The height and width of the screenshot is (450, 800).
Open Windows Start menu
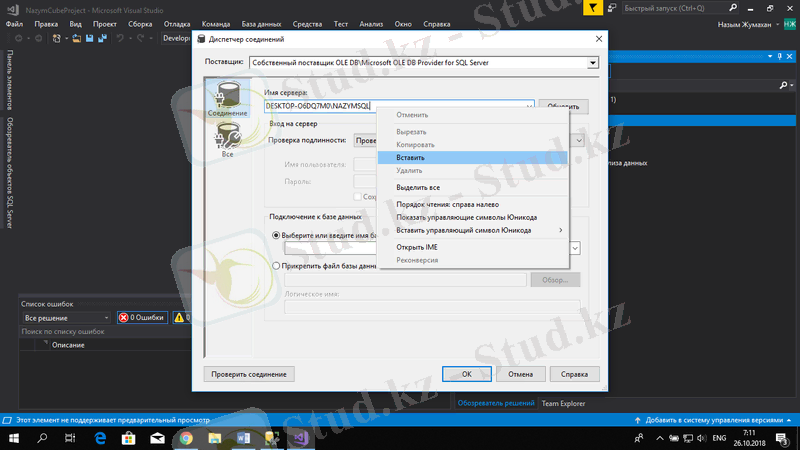tap(14, 438)
